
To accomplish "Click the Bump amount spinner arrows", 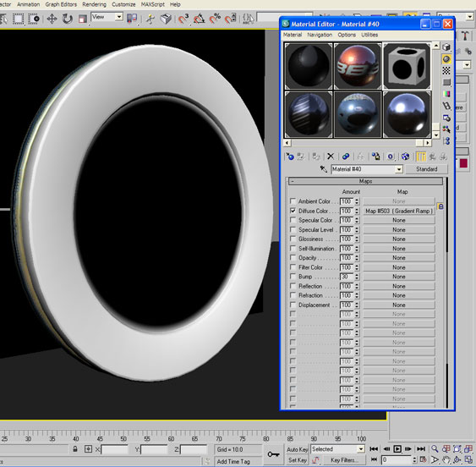I will [357, 277].
